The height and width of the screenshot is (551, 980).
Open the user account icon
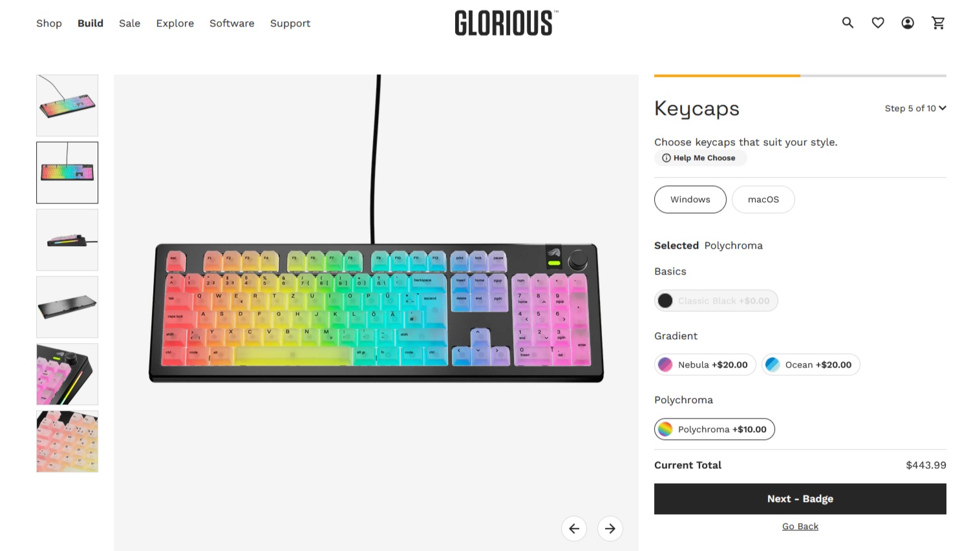coord(908,23)
